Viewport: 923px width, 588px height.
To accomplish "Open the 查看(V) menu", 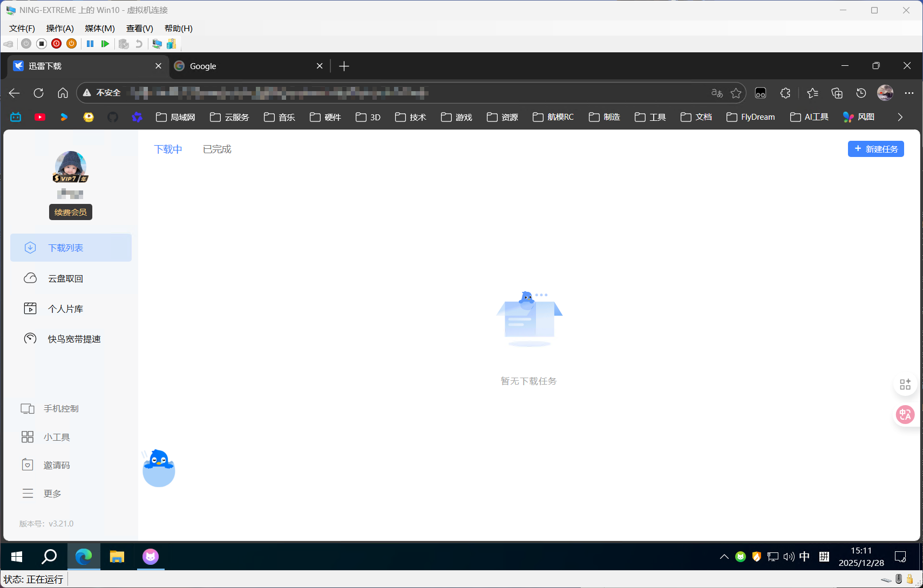I will [x=140, y=29].
